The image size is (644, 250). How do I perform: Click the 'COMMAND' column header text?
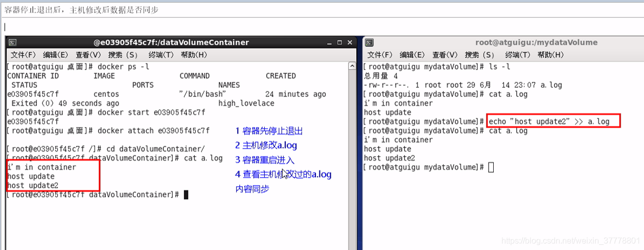[194, 76]
